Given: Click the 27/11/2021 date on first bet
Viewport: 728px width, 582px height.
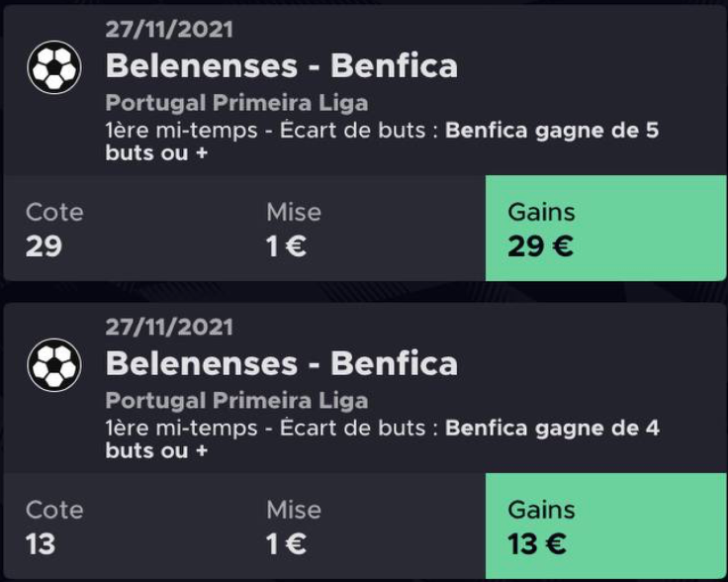Looking at the screenshot, I should (x=169, y=30).
